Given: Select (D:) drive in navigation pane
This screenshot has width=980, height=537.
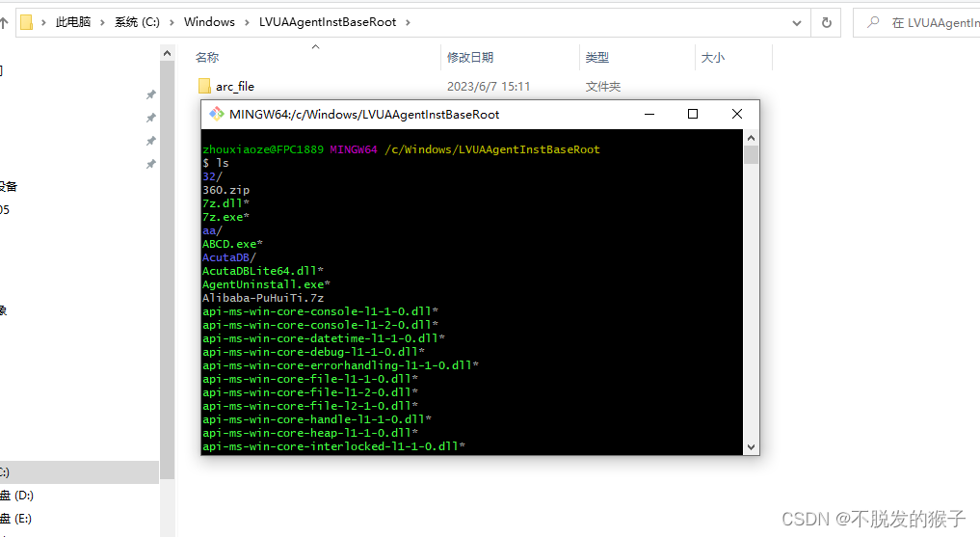Looking at the screenshot, I should 17,496.
